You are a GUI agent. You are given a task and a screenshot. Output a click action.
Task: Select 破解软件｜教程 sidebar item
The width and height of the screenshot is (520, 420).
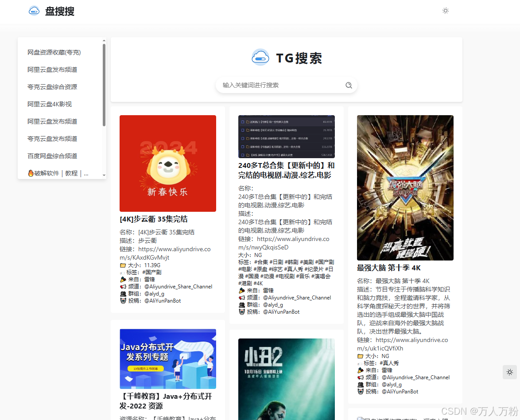[58, 173]
